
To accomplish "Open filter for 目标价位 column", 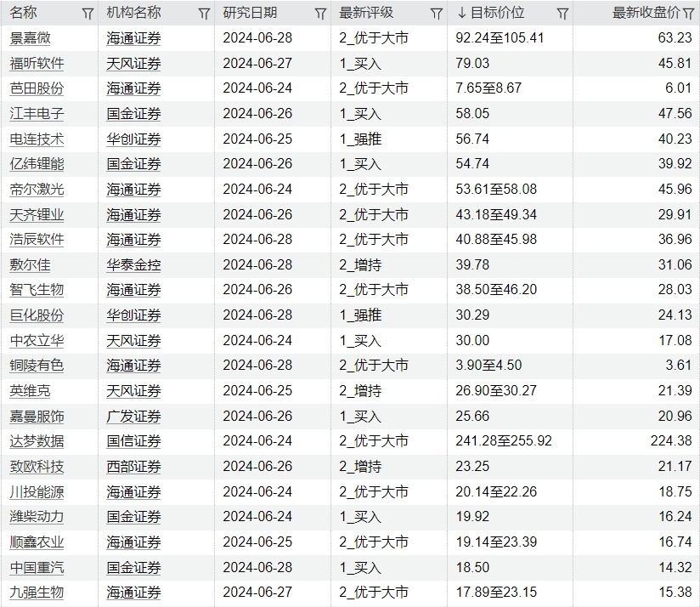I will pyautogui.click(x=562, y=14).
